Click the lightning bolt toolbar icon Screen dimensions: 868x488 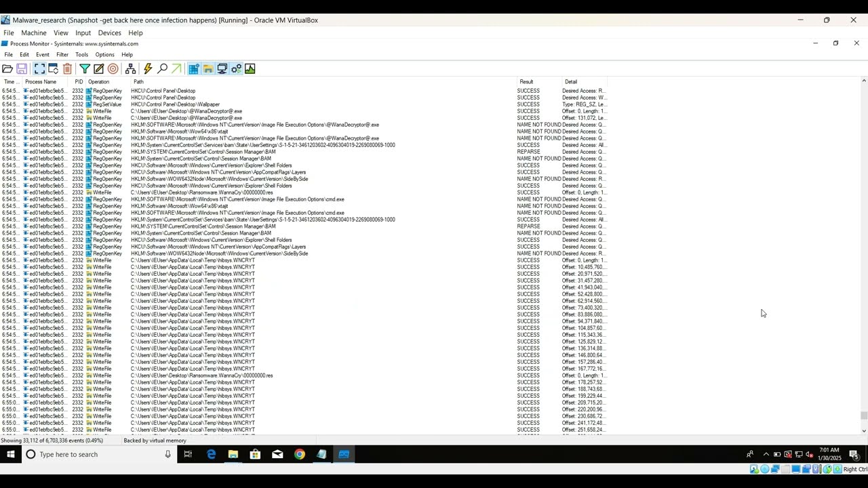pyautogui.click(x=148, y=68)
